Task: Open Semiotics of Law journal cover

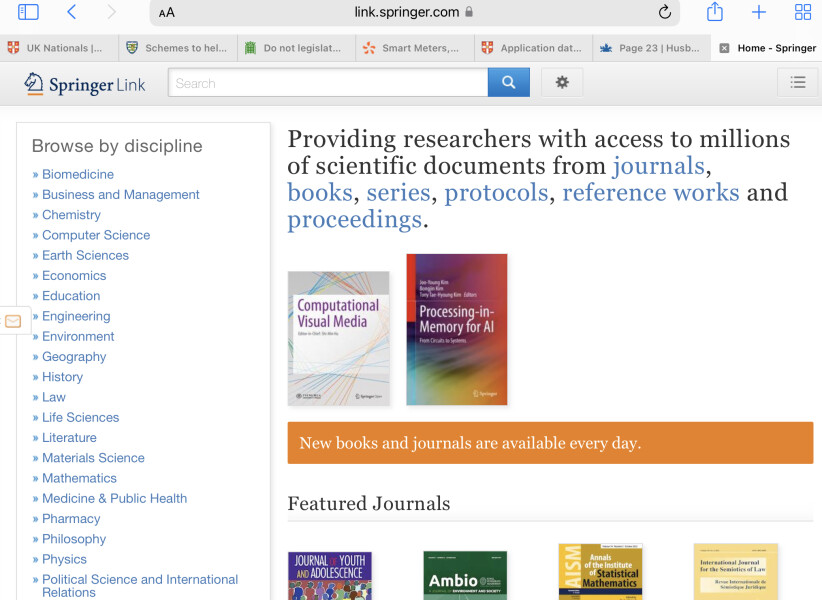Action: (736, 572)
